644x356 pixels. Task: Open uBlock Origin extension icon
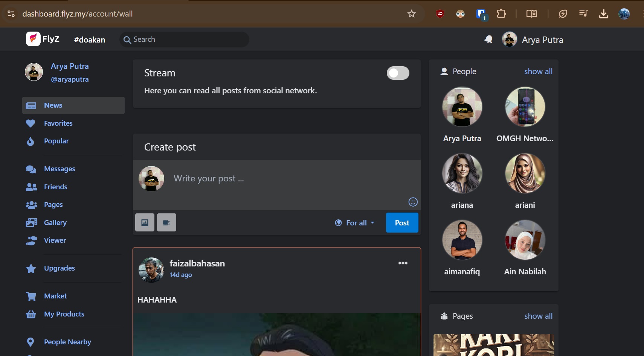coord(440,14)
